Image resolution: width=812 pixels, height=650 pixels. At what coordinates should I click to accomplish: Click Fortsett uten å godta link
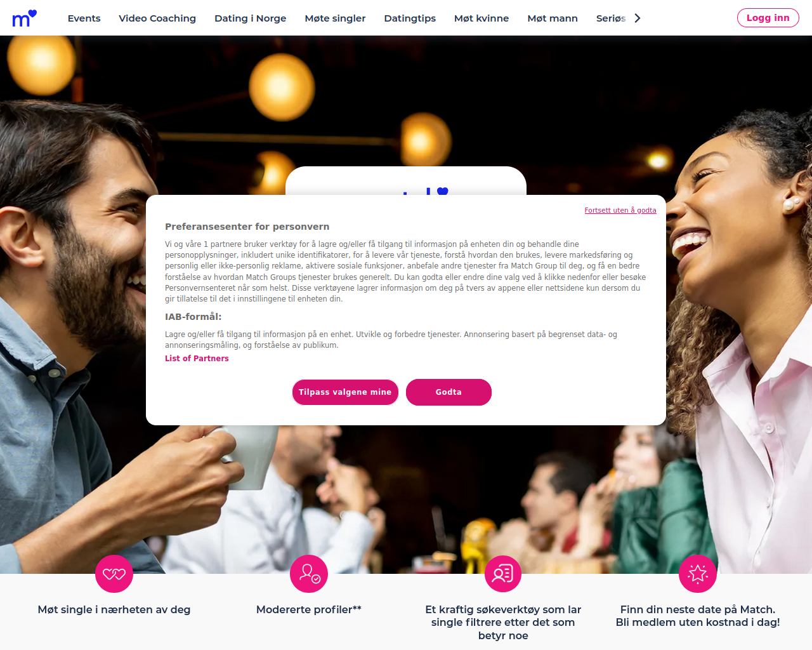(x=620, y=210)
